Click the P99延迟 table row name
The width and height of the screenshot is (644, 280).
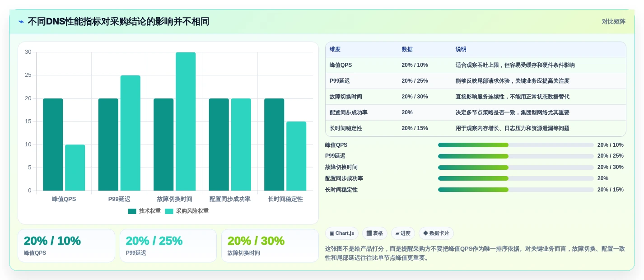click(x=340, y=81)
